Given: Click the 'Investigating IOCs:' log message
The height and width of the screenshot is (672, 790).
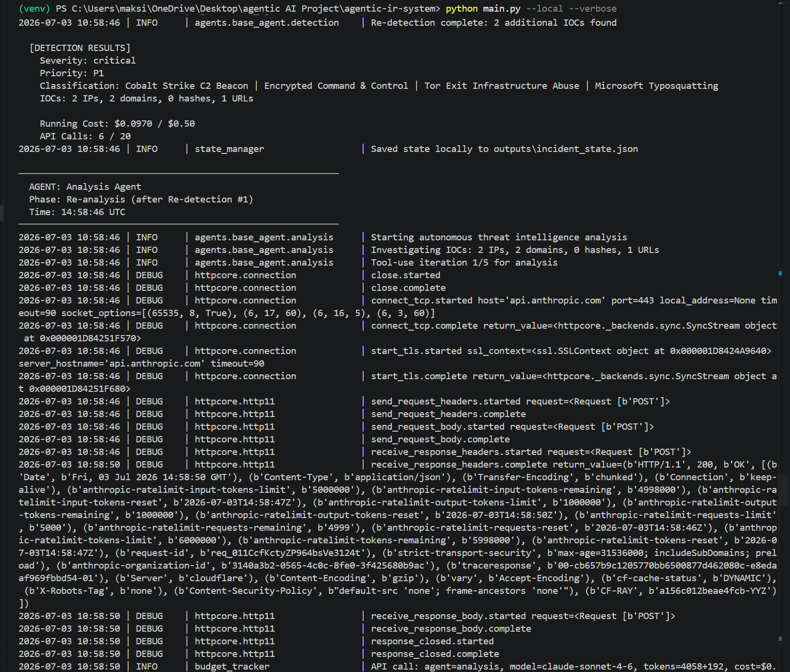Looking at the screenshot, I should (515, 250).
